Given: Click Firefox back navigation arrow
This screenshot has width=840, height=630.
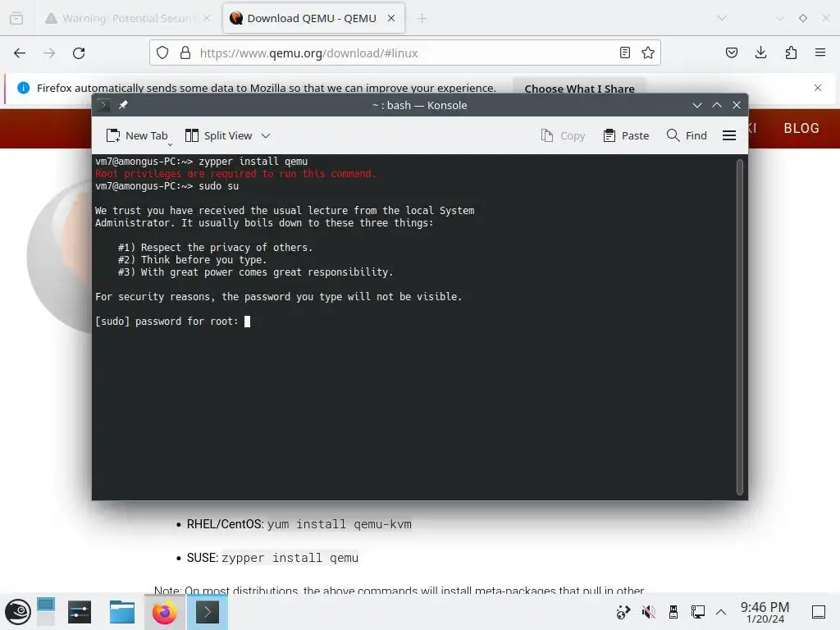Looking at the screenshot, I should pos(20,53).
